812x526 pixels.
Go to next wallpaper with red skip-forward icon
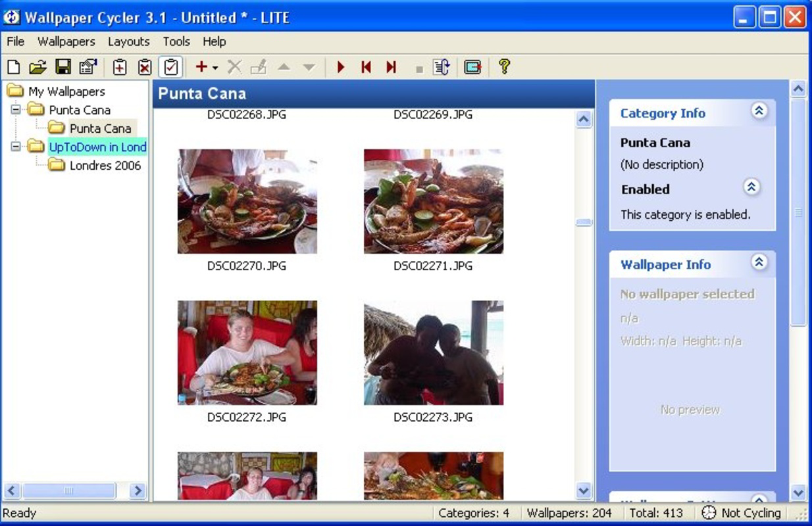(x=391, y=66)
